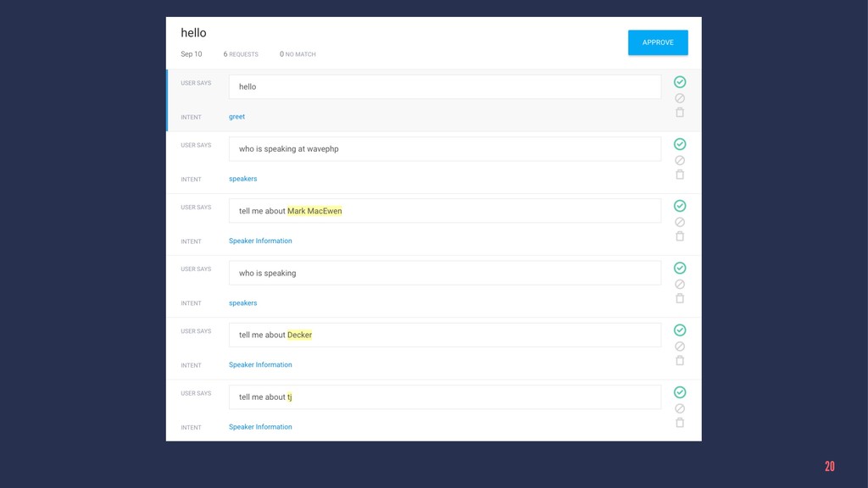Open 'Speaker Information' intent under tj row
Image resolution: width=868 pixels, height=488 pixels.
[x=260, y=427]
